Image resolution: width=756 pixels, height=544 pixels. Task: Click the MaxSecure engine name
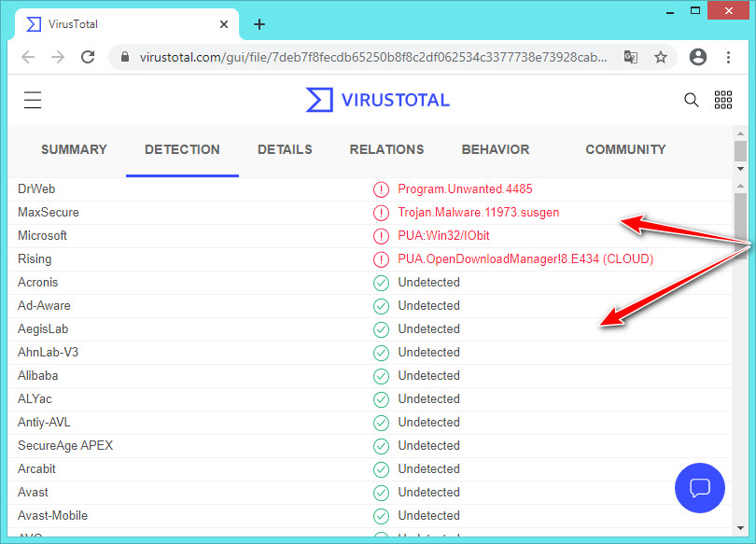(x=49, y=213)
